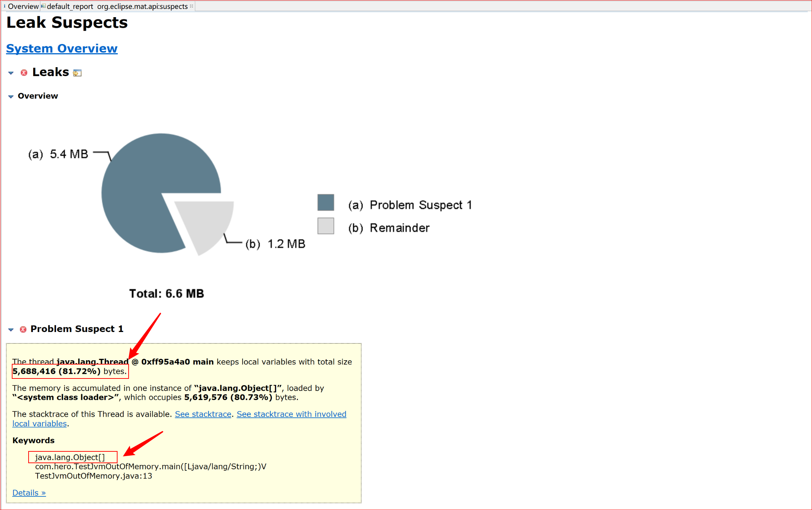Screen dimensions: 812x510
Task: Open the Details » link
Action: [29, 492]
